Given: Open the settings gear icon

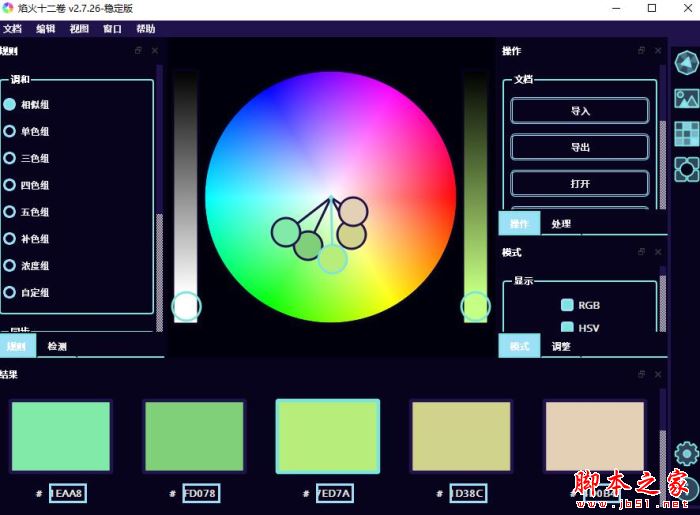Looking at the screenshot, I should 686,453.
